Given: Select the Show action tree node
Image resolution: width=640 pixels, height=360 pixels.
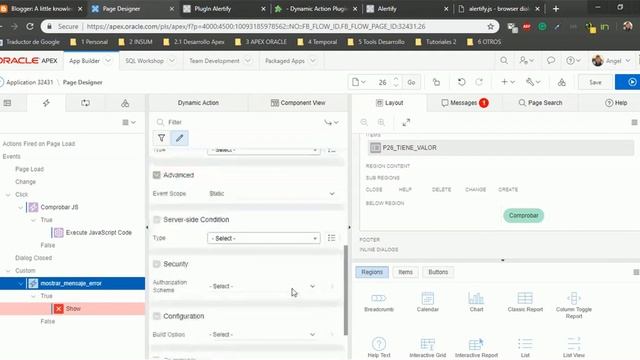Looking at the screenshot, I should 73,309.
